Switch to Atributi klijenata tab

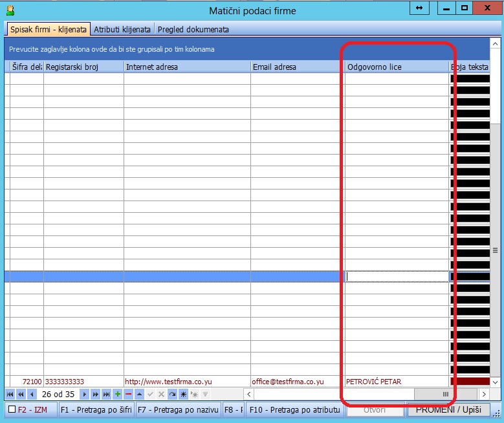click(x=122, y=29)
